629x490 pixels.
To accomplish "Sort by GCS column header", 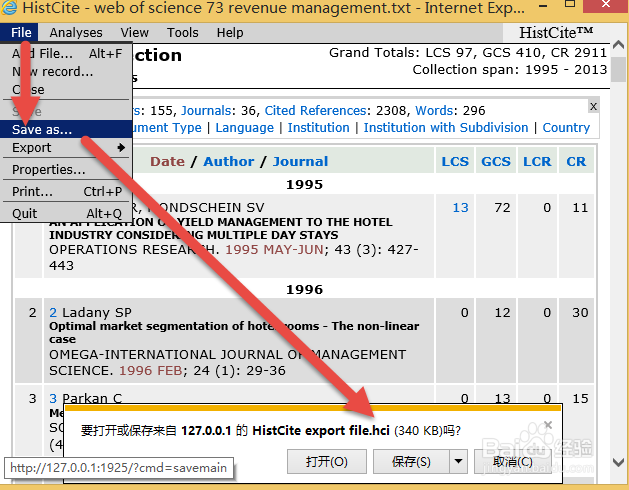I will [496, 161].
